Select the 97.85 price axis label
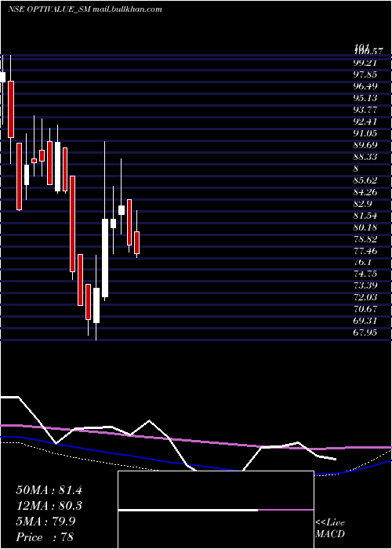The width and height of the screenshot is (392, 549). click(366, 75)
